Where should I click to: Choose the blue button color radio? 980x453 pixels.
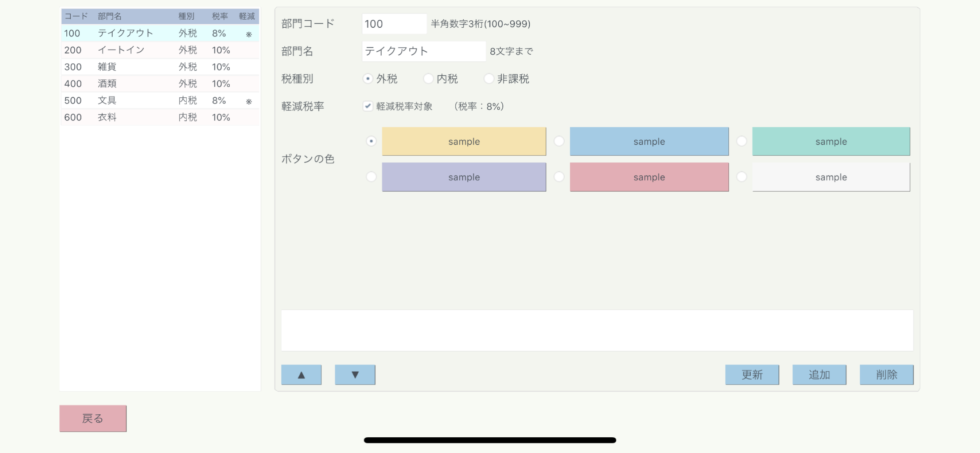(559, 141)
